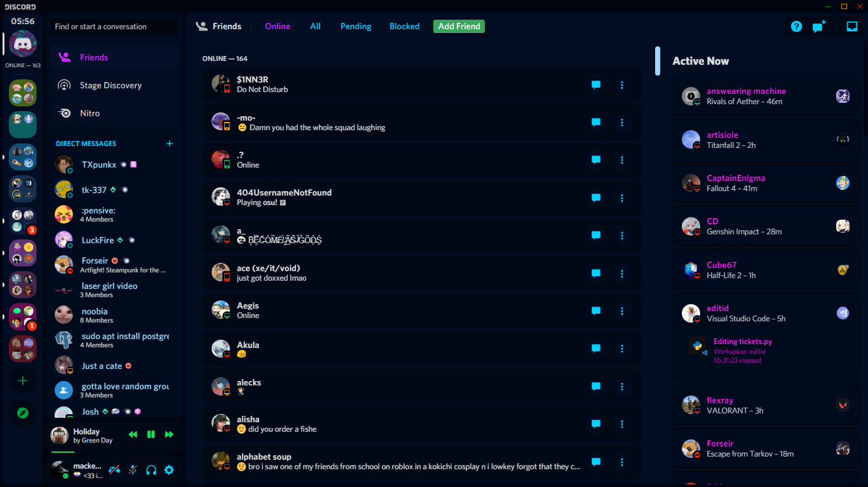This screenshot has height=487, width=868.
Task: Toggle the crossed-out icon left of mute
Action: (x=114, y=470)
